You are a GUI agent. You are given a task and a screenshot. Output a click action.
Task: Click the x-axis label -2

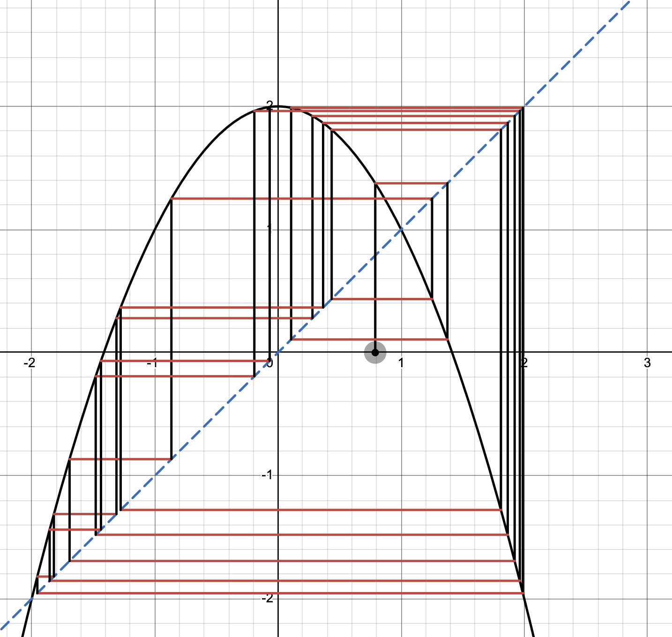[29, 363]
